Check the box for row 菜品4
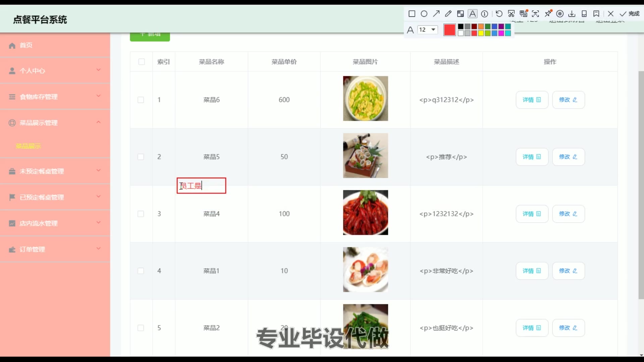644x362 pixels. point(141,214)
